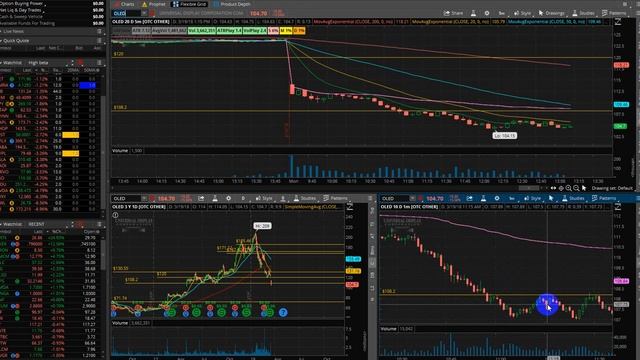This screenshot has width=640, height=360.
Task: Collapse the Quick Quote gadget
Action: [2, 41]
